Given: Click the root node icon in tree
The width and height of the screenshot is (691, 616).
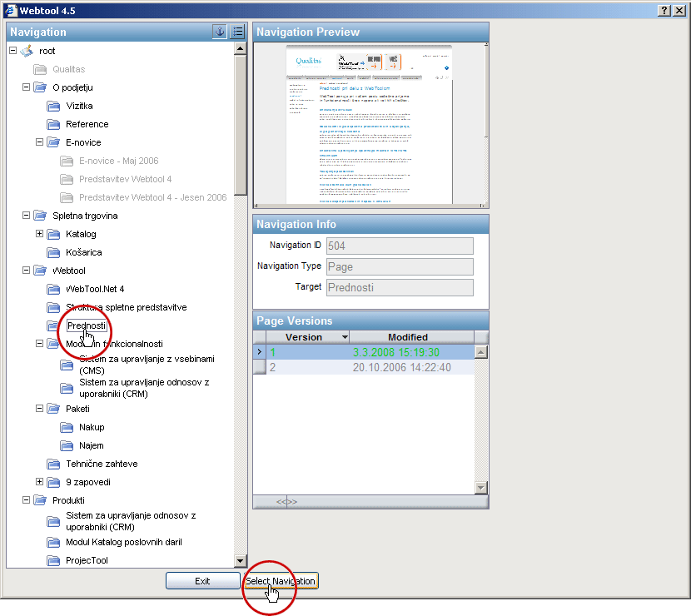Looking at the screenshot, I should 27,52.
